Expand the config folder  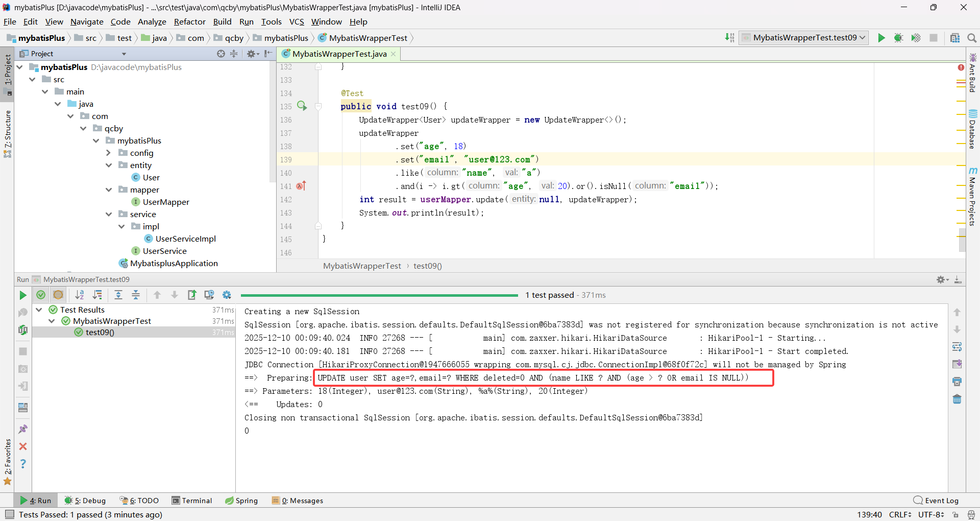tap(108, 153)
